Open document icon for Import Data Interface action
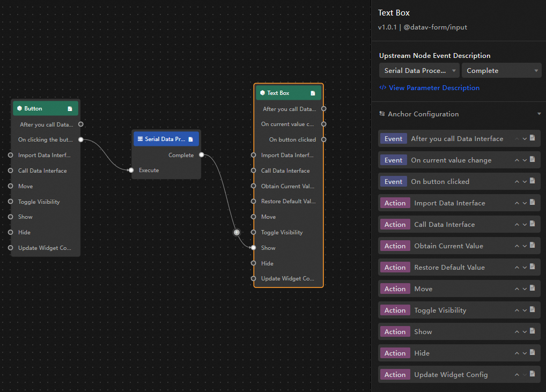Screen dimensions: 546x392 coord(533,202)
